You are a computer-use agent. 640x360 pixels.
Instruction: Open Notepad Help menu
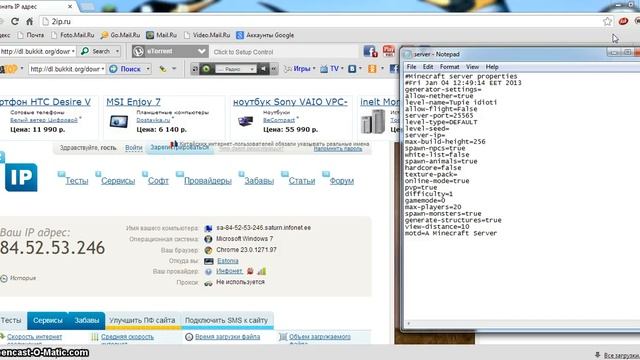pyautogui.click(x=492, y=67)
